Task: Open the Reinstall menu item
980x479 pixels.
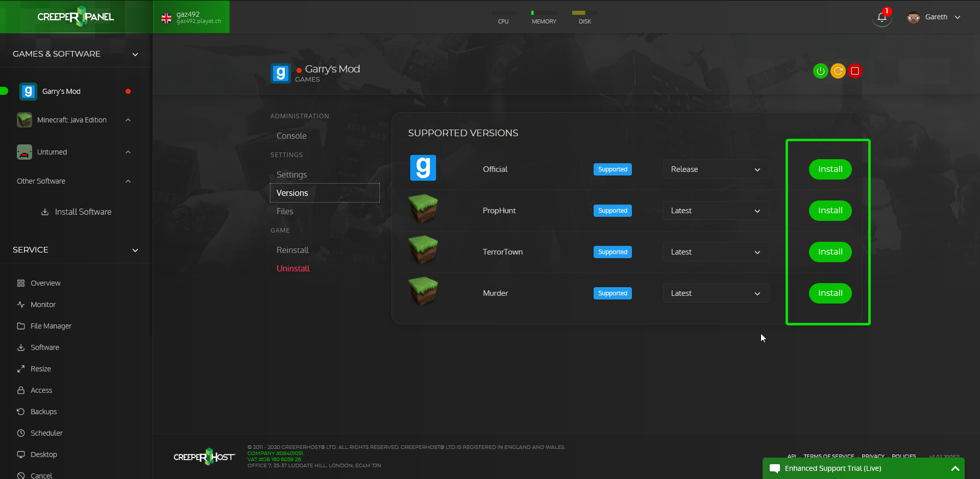Action: coord(292,250)
